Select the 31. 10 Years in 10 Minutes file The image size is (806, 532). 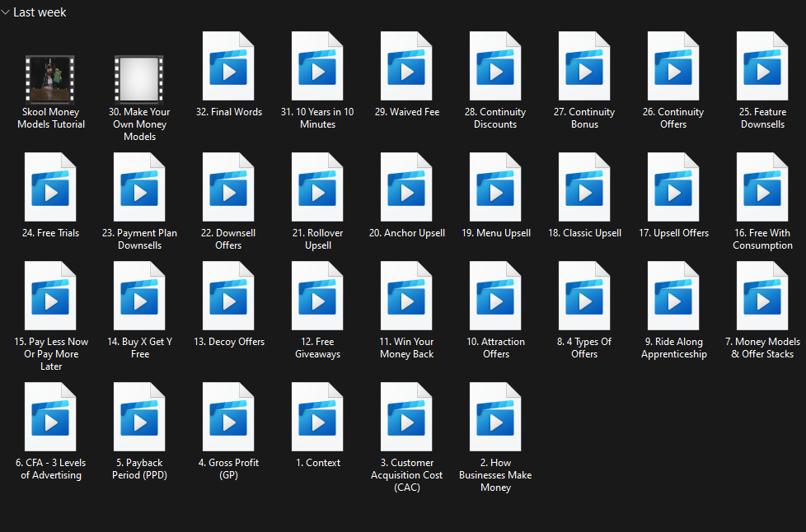(317, 67)
